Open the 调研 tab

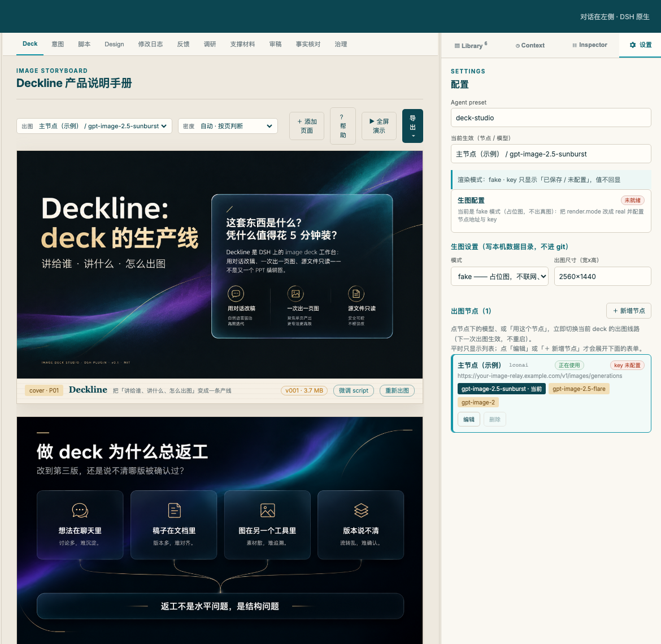(210, 44)
